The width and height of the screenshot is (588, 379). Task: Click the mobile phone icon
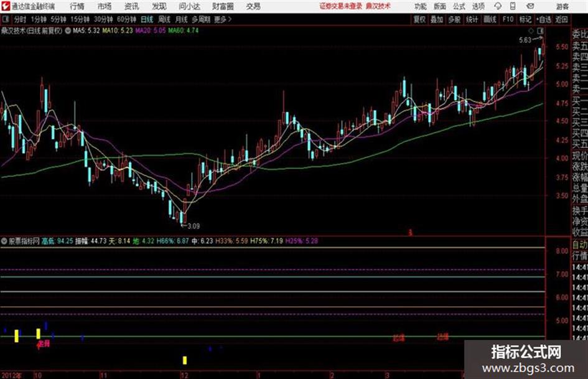513,6
